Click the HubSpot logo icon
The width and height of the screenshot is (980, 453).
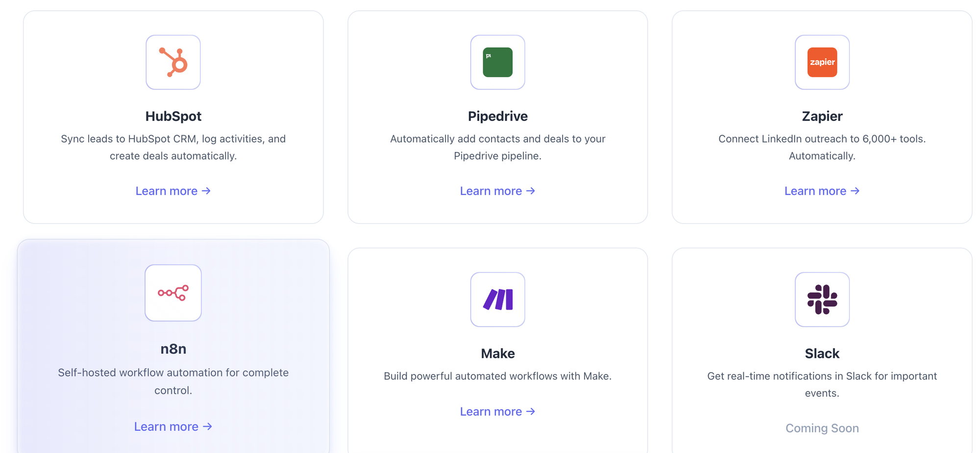tap(173, 62)
